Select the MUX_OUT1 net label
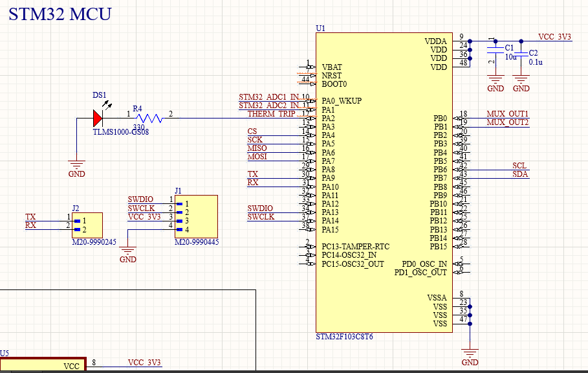This screenshot has height=373, width=588. (x=507, y=114)
